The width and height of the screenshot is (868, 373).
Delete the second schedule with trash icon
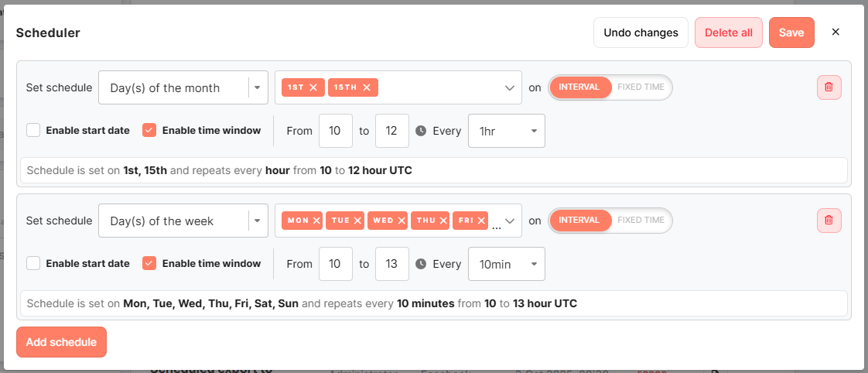(829, 221)
